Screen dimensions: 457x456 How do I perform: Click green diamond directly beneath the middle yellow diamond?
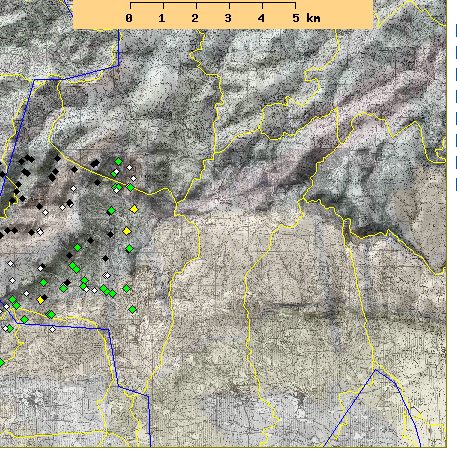point(130,249)
